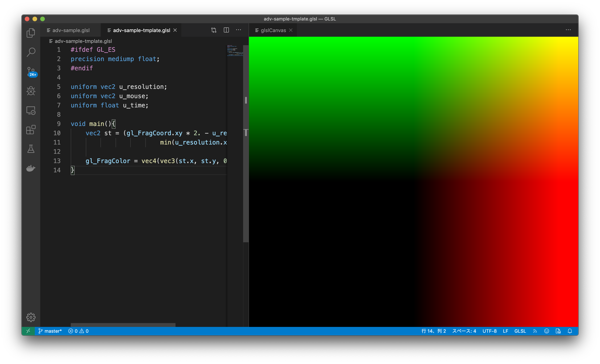Open the Remote Explorer view
Viewport: 600px width, 364px height.
(x=31, y=111)
